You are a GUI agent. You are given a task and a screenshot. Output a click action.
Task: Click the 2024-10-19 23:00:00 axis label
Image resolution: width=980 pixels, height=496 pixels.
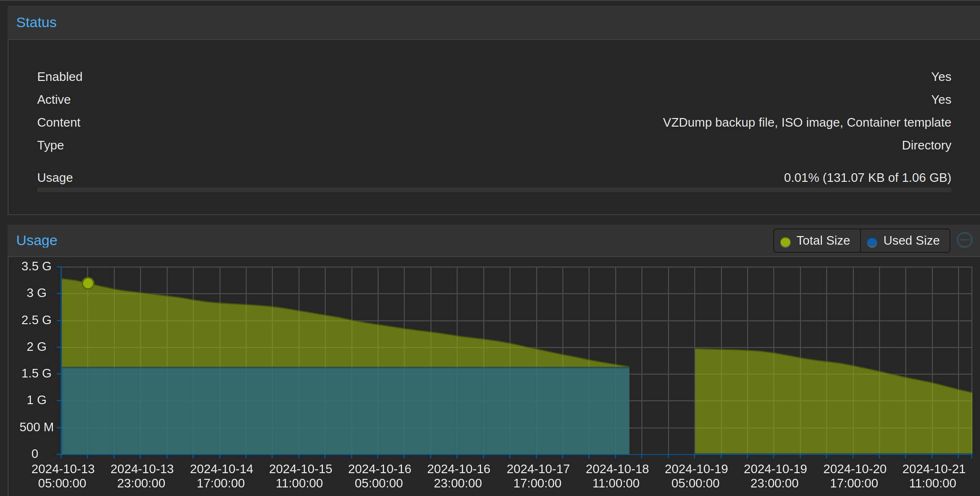pos(775,476)
